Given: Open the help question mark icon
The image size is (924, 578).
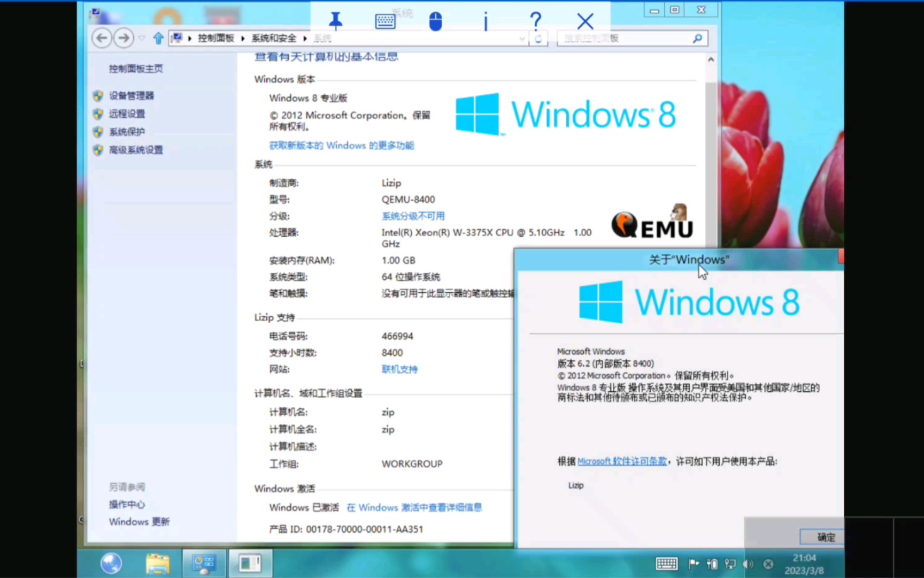Looking at the screenshot, I should (x=535, y=21).
